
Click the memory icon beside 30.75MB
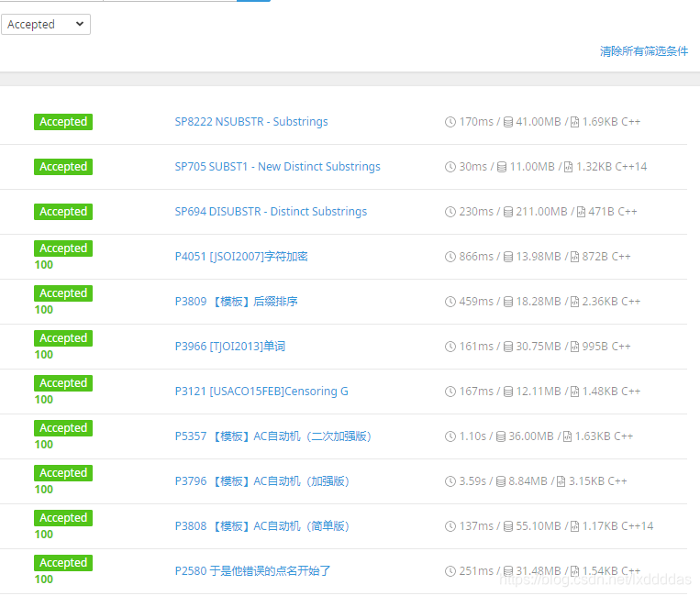tap(508, 347)
